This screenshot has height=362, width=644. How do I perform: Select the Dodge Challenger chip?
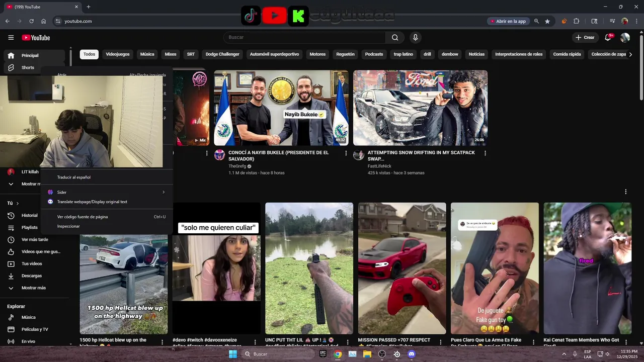click(x=222, y=54)
